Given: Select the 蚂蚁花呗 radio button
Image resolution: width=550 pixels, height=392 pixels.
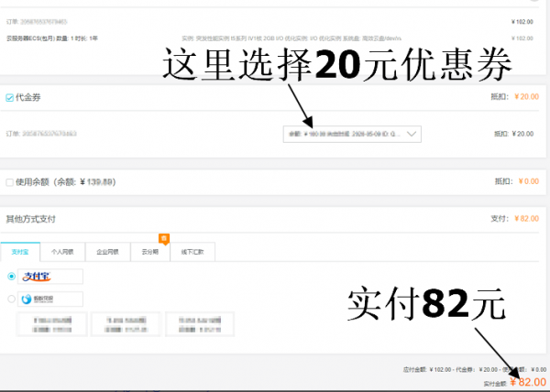Looking at the screenshot, I should coord(11,299).
